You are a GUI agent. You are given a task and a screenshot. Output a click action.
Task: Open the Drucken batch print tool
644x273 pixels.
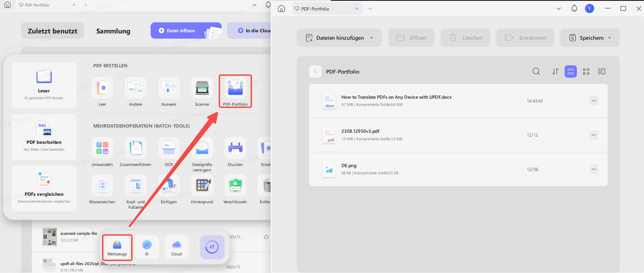pyautogui.click(x=235, y=148)
